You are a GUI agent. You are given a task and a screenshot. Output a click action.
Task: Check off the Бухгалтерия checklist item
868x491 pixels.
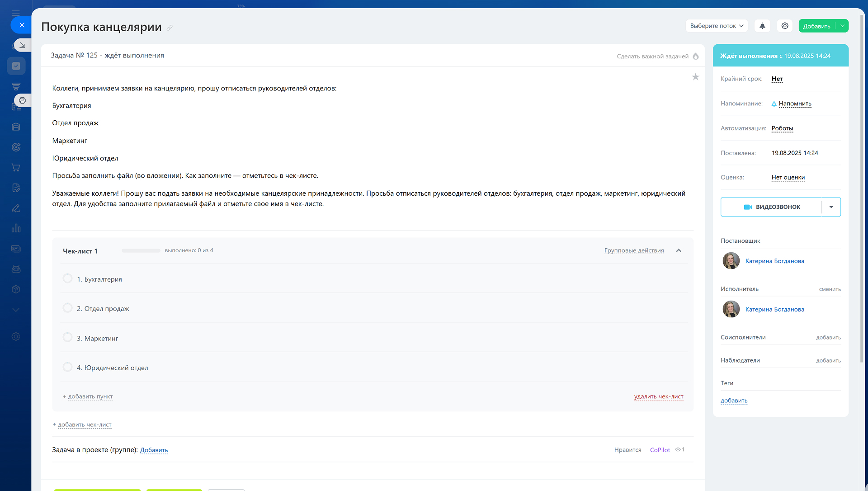point(67,279)
